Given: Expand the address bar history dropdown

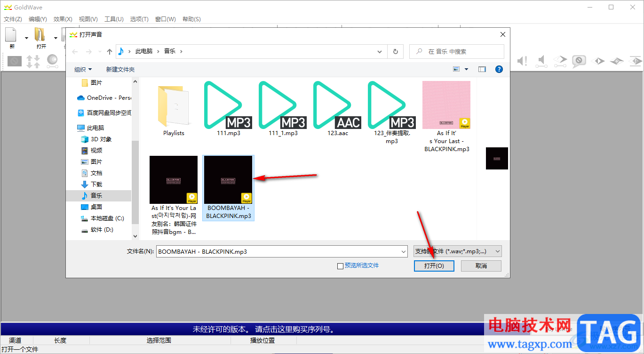Looking at the screenshot, I should tap(380, 51).
